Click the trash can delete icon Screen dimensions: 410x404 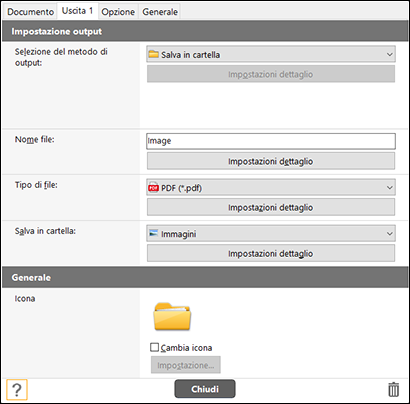pyautogui.click(x=393, y=389)
